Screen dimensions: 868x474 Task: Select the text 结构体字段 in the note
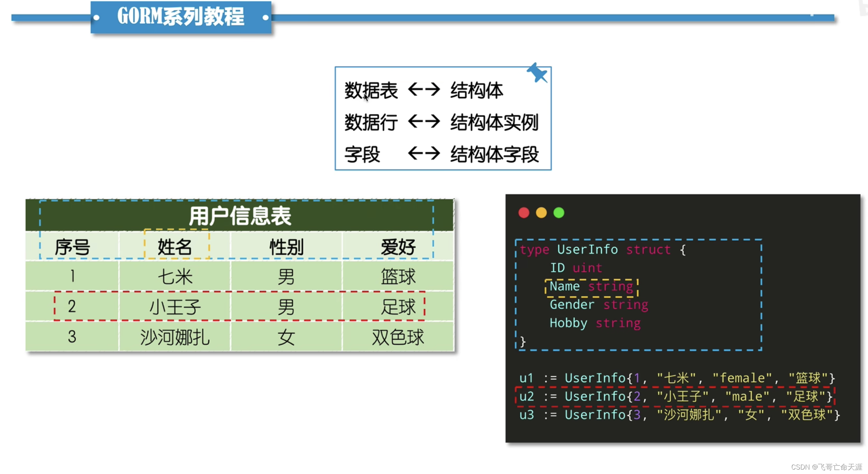click(494, 154)
